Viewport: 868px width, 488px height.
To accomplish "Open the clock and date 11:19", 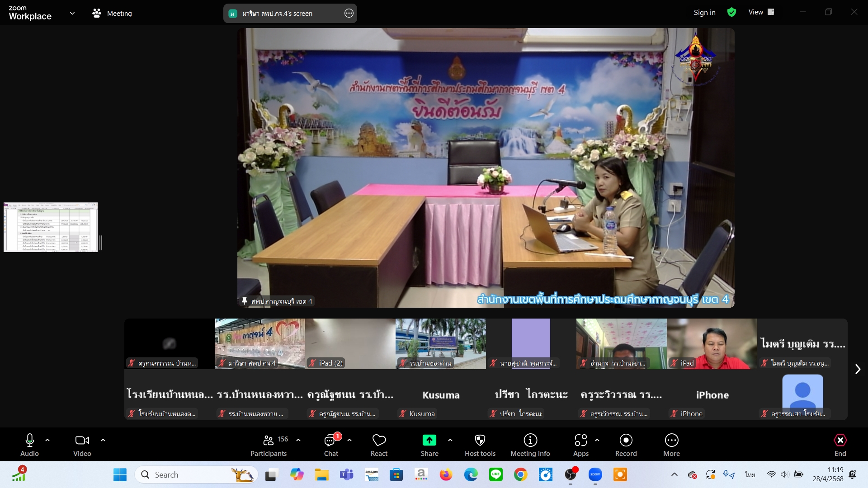I will click(828, 474).
